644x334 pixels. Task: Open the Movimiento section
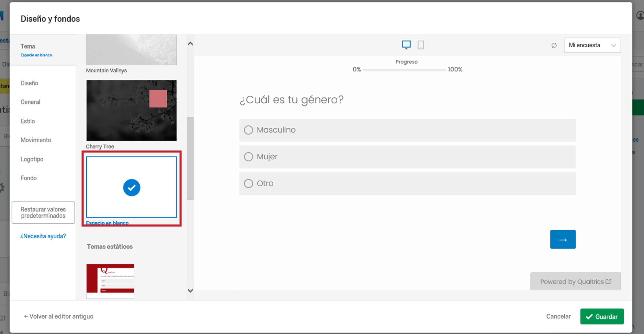(x=36, y=140)
